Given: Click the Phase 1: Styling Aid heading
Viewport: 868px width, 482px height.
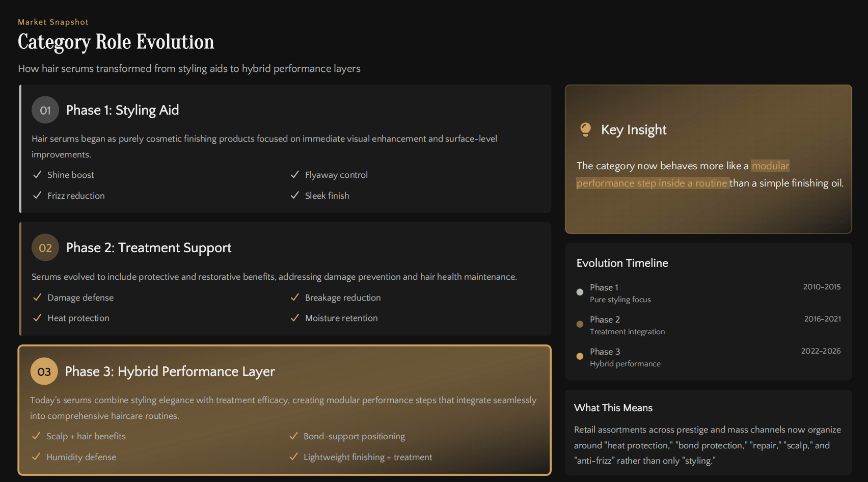Looking at the screenshot, I should pyautogui.click(x=122, y=110).
